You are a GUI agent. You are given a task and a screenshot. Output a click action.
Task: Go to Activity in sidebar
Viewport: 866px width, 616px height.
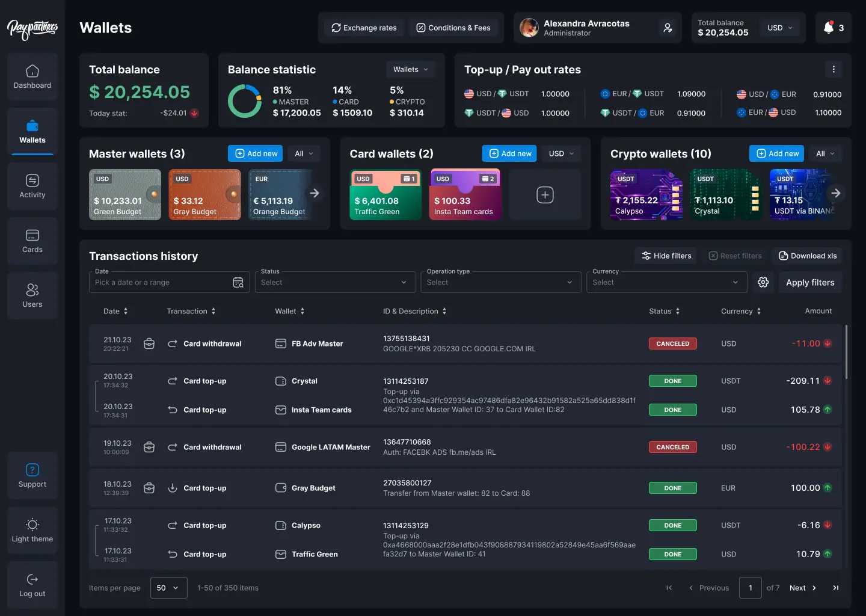[x=32, y=186]
